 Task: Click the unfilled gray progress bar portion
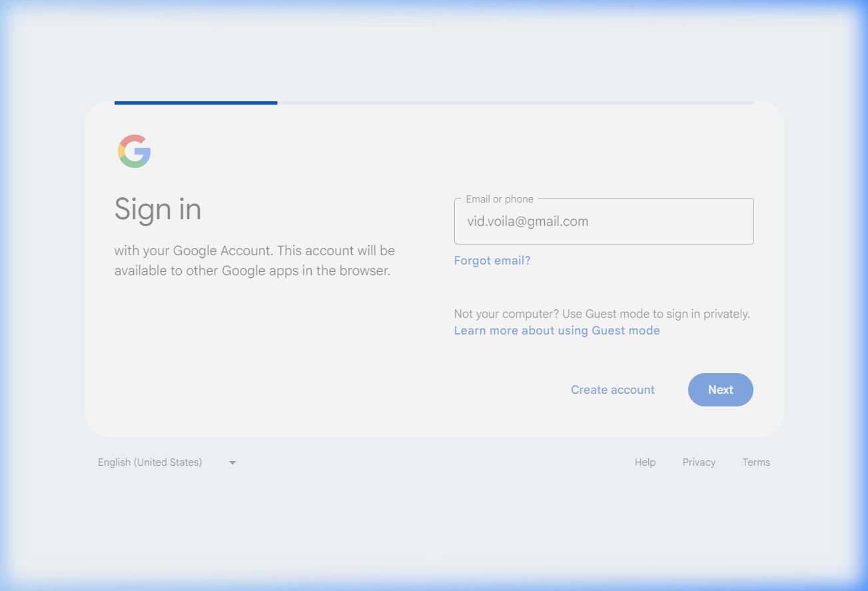pyautogui.click(x=515, y=103)
